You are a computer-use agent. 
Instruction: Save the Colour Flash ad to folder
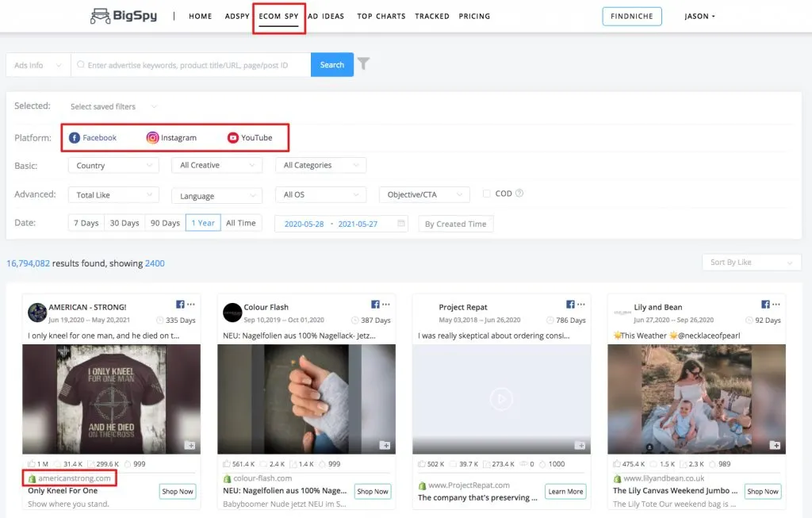[385, 445]
